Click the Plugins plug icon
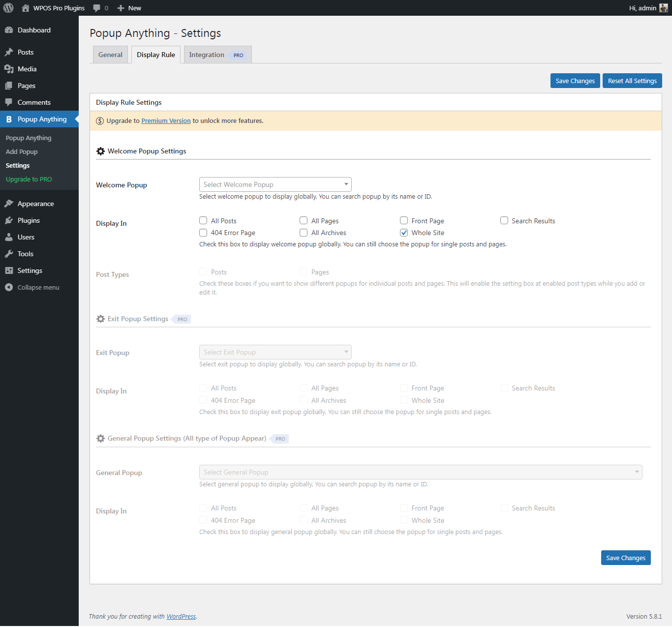Viewport: 672px width, 627px height. [9, 220]
